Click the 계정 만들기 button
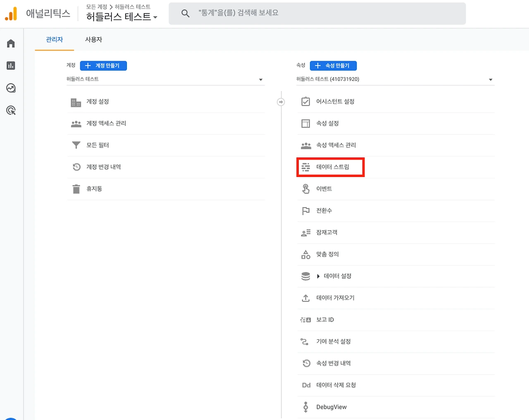The height and width of the screenshot is (420, 529). [103, 66]
